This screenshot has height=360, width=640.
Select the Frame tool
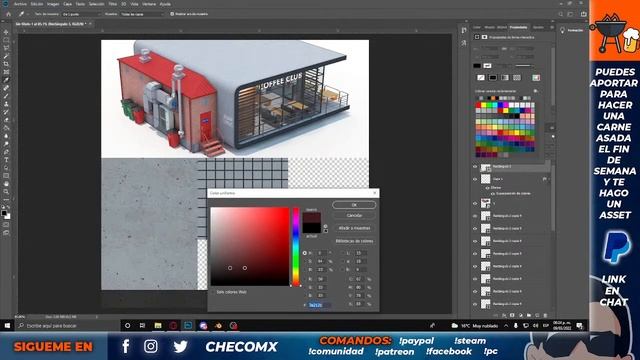pos(6,72)
